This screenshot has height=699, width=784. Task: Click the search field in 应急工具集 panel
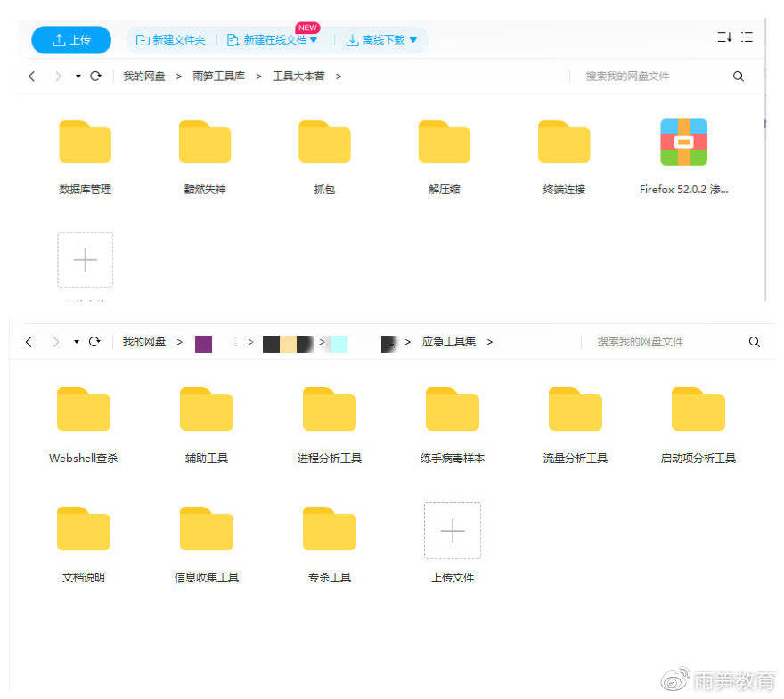664,342
